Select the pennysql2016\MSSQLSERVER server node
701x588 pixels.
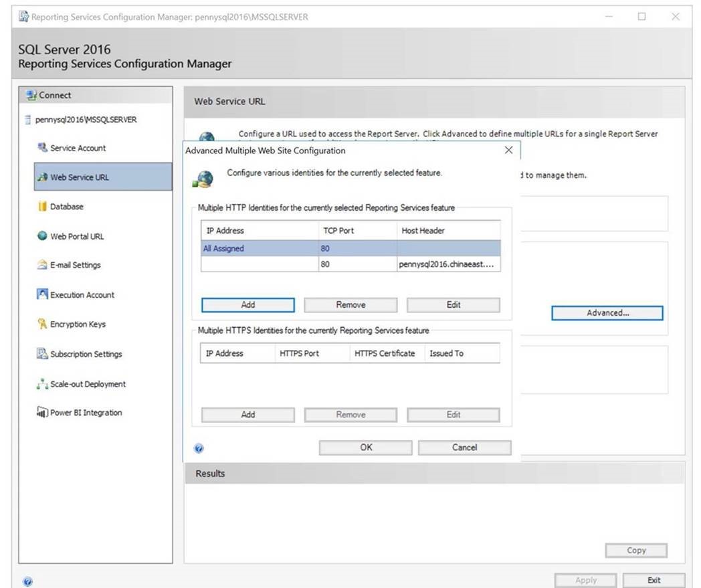(x=86, y=120)
